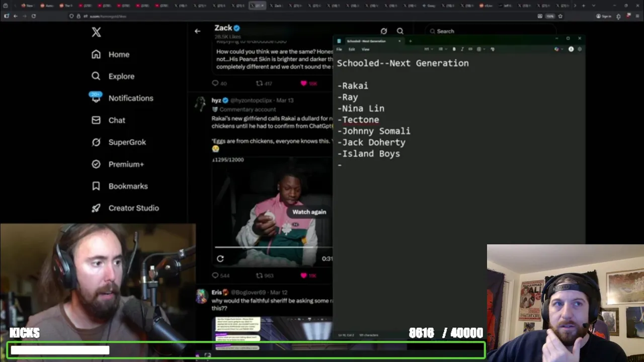Open Notepad settings gear
The image size is (644, 362).
580,49
